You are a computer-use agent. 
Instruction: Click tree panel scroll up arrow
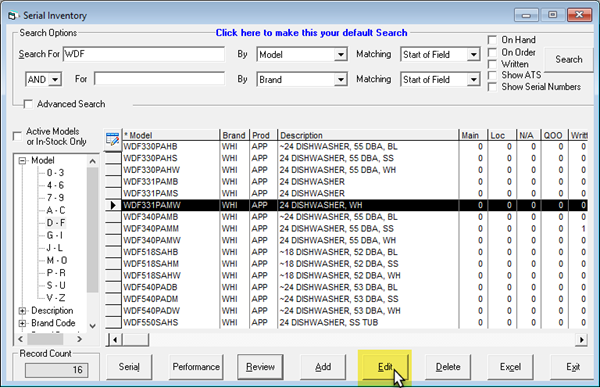coord(92,161)
